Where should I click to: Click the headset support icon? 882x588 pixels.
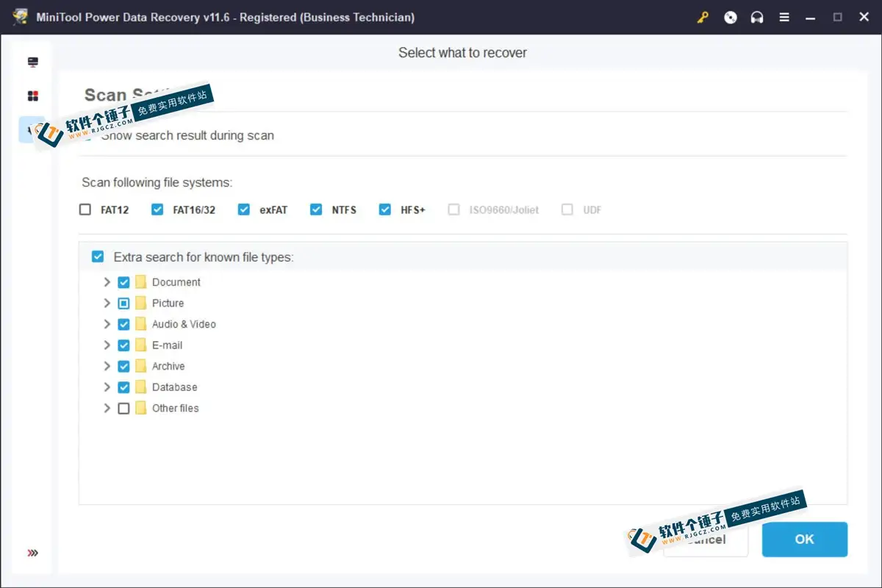(757, 17)
